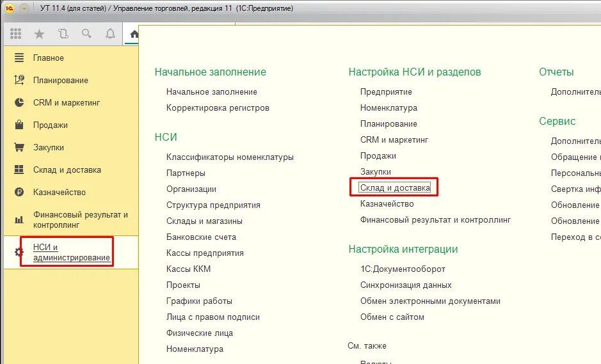601x364 pixels.
Task: Open the Организации link
Action: (x=191, y=189)
